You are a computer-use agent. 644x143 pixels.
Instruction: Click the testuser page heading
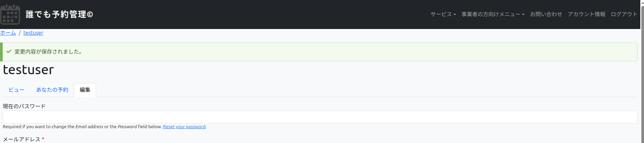point(28,70)
